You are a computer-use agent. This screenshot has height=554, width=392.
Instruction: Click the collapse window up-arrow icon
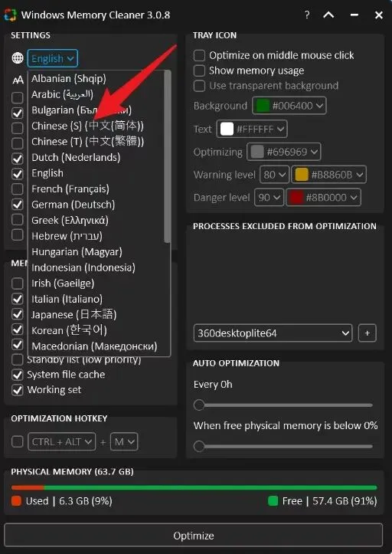328,15
